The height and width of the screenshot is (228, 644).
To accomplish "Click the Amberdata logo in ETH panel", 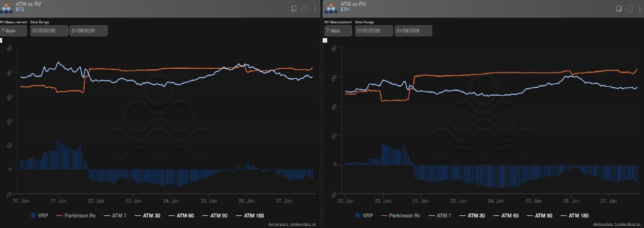I will click(332, 8).
